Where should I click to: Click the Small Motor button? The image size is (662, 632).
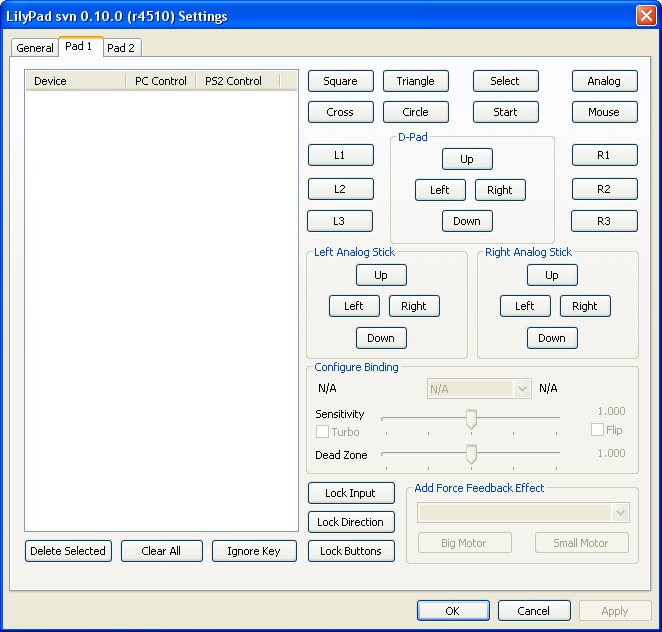click(x=582, y=543)
